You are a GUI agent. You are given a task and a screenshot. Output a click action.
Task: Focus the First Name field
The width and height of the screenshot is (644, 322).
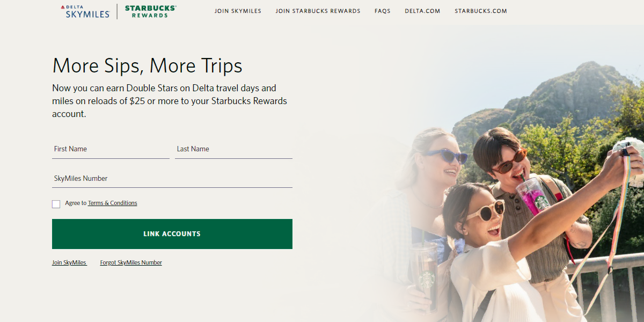point(111,149)
